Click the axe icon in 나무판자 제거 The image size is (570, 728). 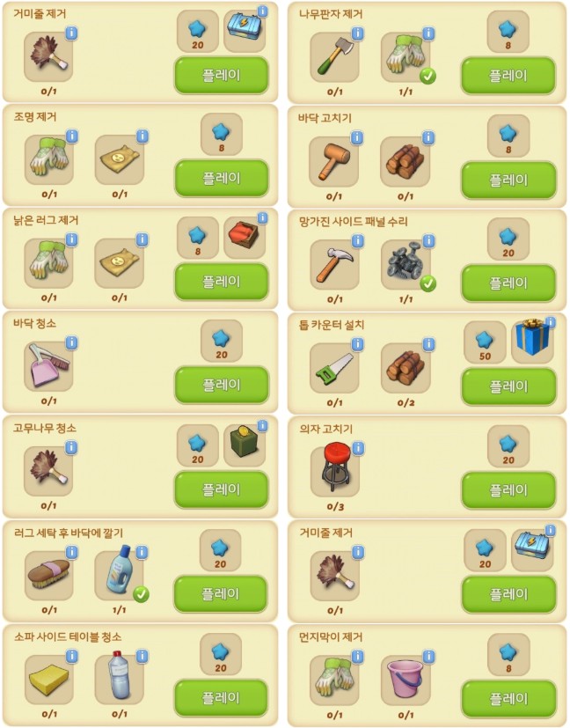pos(334,57)
